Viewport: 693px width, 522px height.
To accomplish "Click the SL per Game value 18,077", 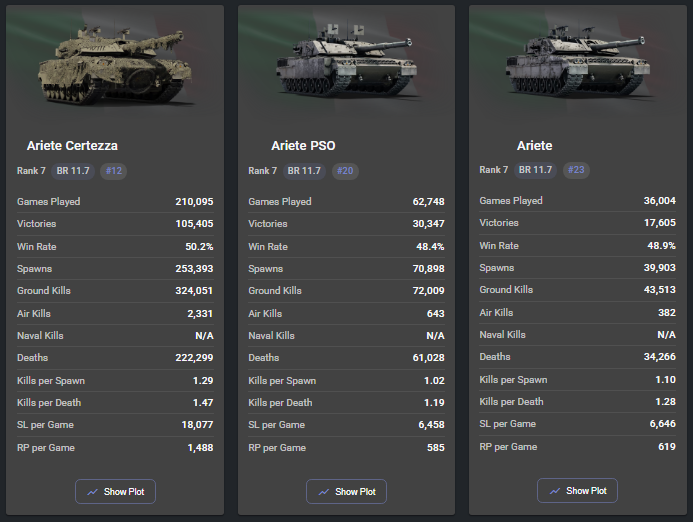I will point(195,425).
